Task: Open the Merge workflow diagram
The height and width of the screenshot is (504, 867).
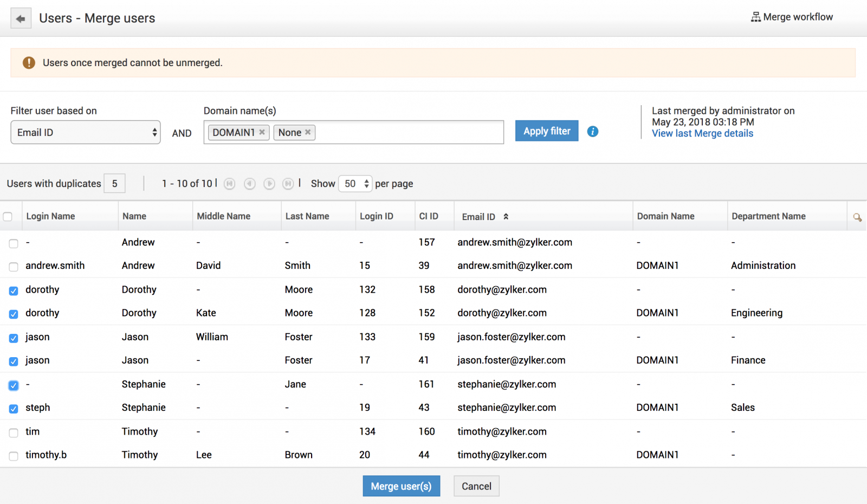Action: click(x=792, y=17)
